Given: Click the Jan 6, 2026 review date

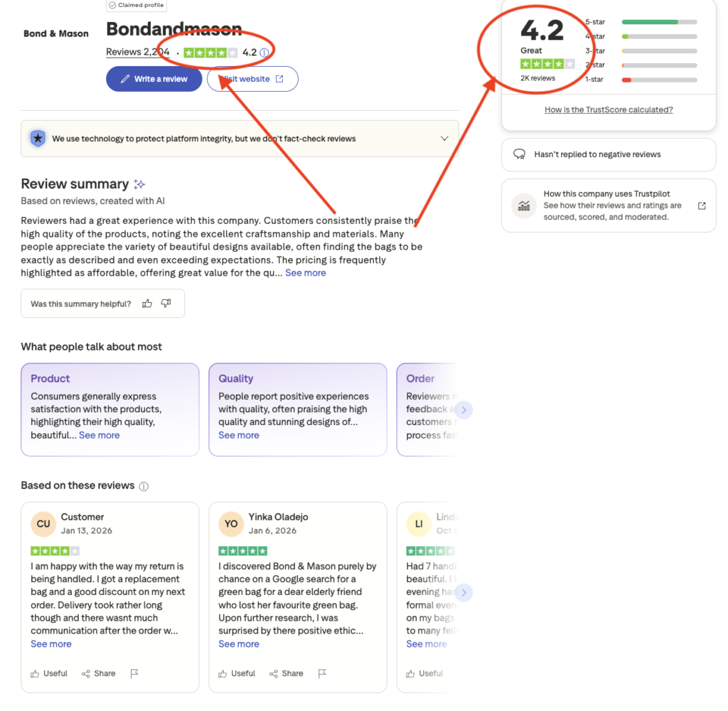Looking at the screenshot, I should click(272, 531).
